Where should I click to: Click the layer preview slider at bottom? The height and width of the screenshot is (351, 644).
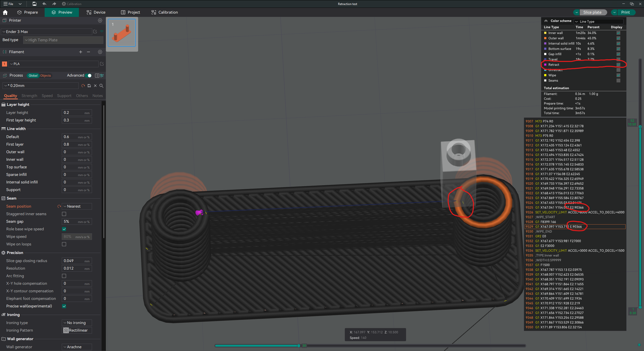coord(298,346)
